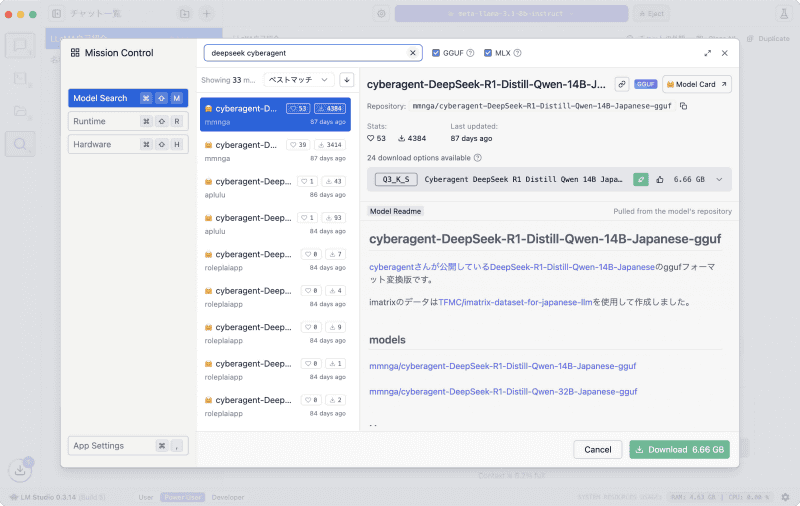Open Developer icon in main window sidebar
The image size is (800, 506).
(20, 79)
